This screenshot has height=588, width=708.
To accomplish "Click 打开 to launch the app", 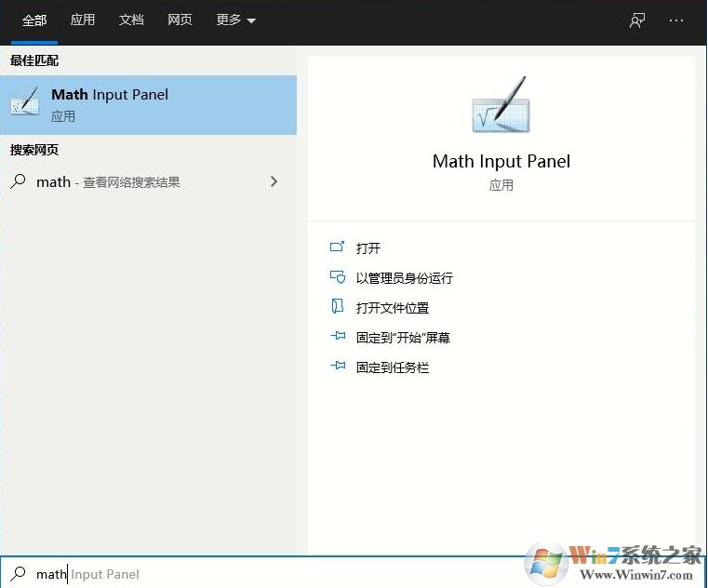I will click(368, 247).
